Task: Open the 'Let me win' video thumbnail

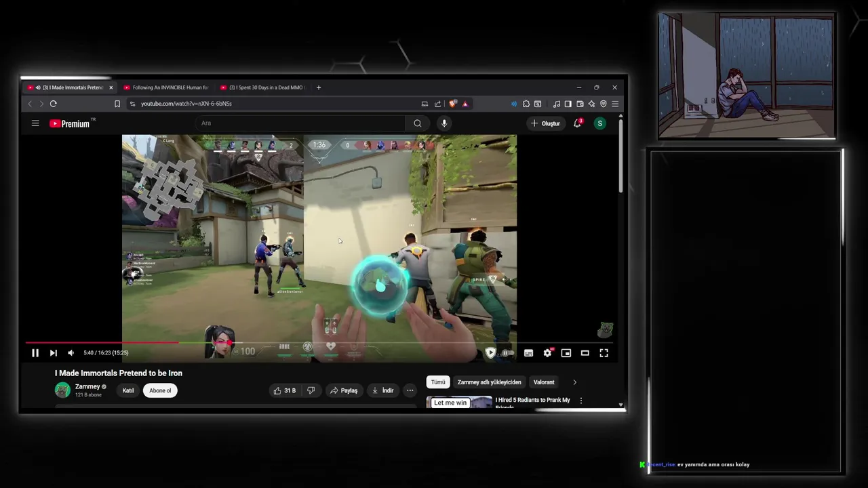Action: (459, 402)
